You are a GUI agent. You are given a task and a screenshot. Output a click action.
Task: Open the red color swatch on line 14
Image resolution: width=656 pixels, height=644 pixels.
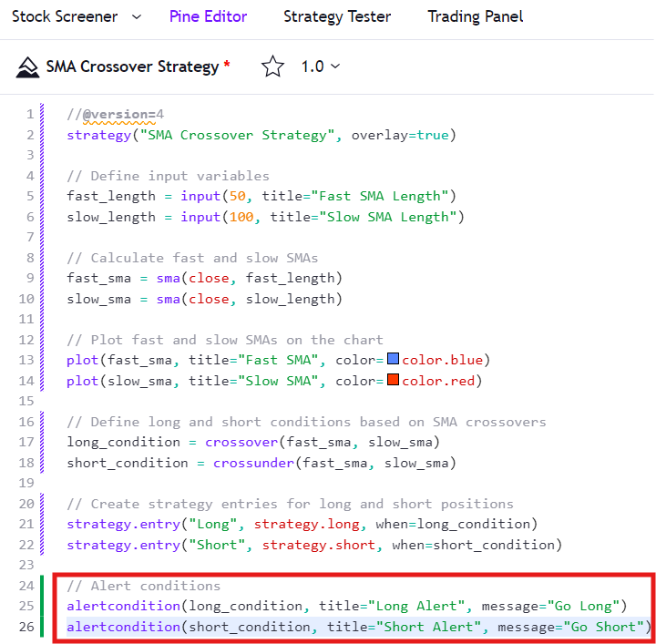pyautogui.click(x=393, y=380)
